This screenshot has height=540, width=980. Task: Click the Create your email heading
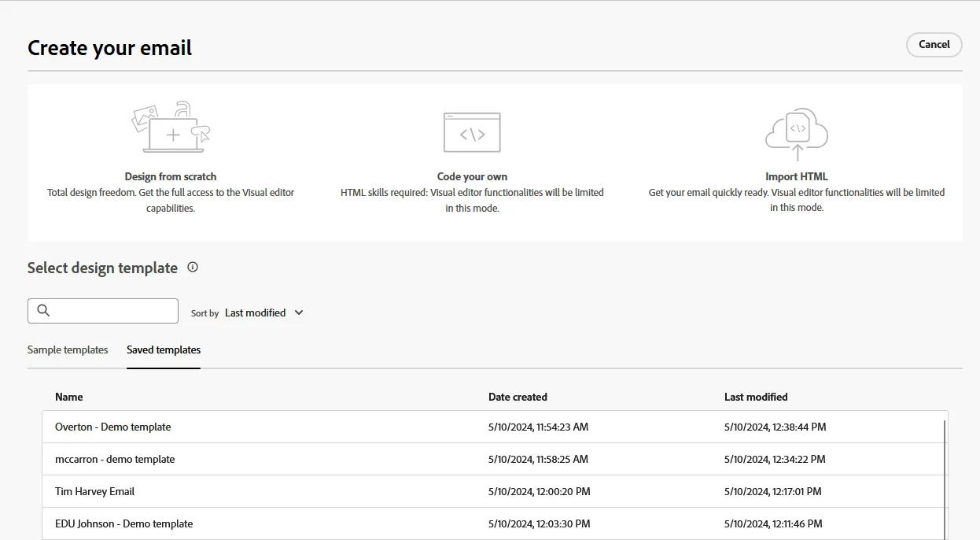point(110,48)
